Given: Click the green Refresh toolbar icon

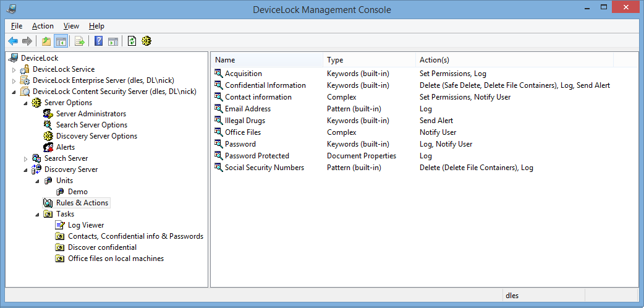Looking at the screenshot, I should (x=132, y=41).
